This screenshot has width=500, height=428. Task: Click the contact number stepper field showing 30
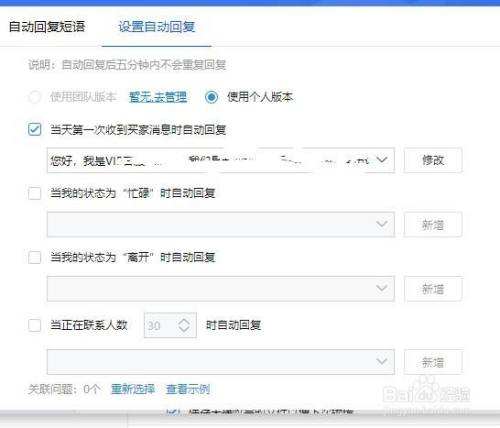[170, 325]
